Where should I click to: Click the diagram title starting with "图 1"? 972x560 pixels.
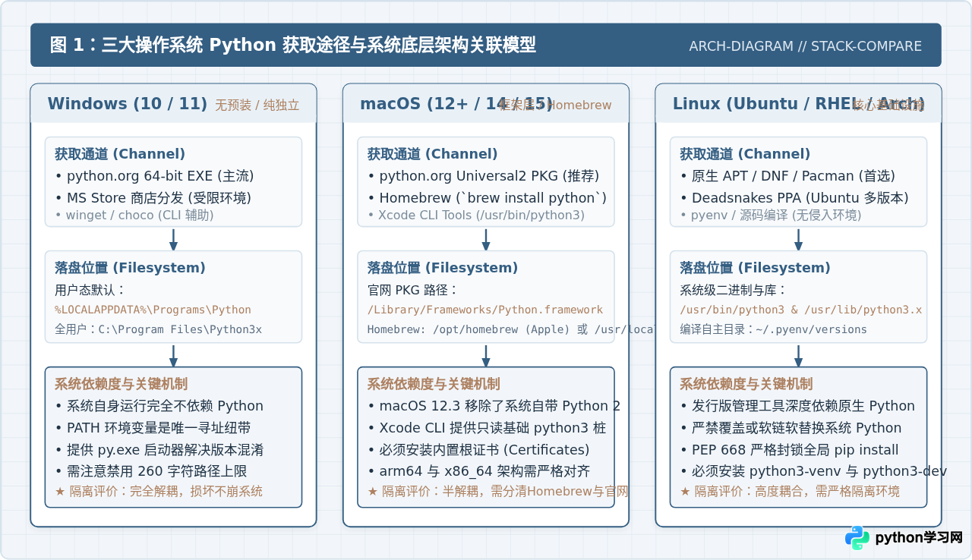click(292, 46)
